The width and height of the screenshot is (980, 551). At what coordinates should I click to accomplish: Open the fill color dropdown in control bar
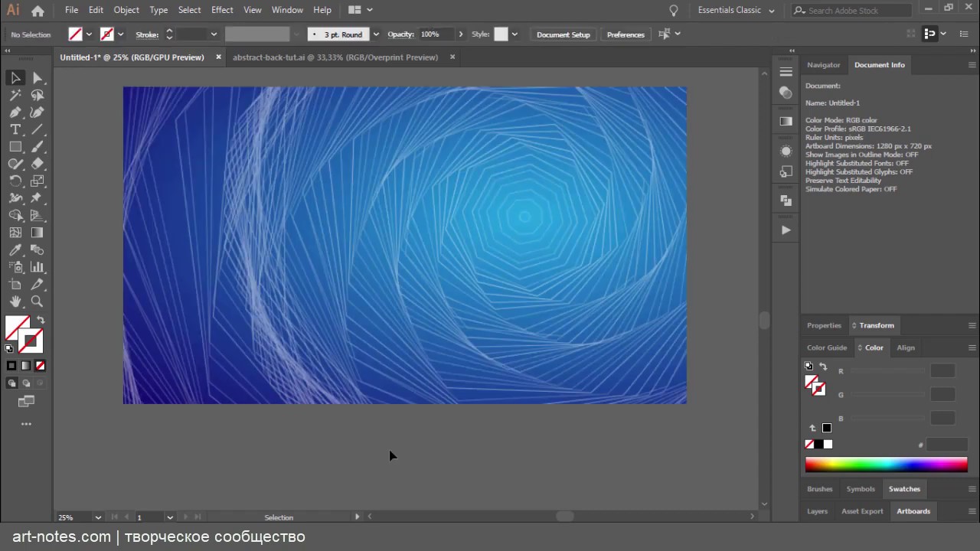[89, 34]
